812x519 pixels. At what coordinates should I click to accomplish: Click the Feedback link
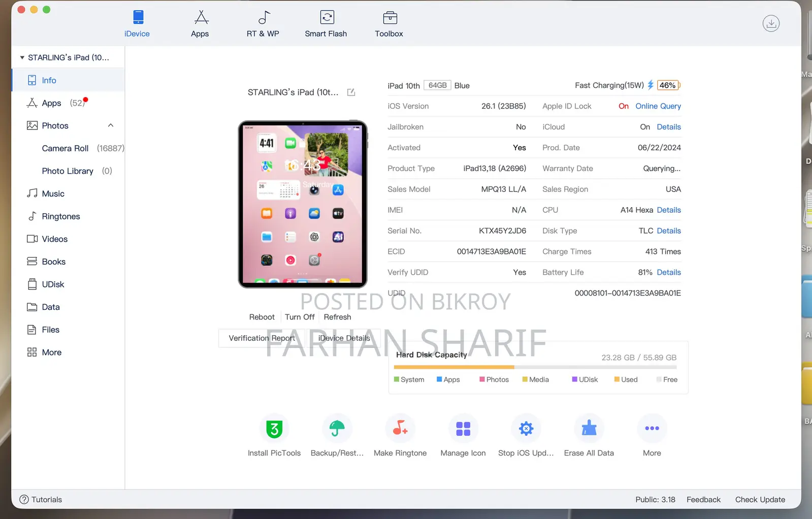tap(703, 500)
